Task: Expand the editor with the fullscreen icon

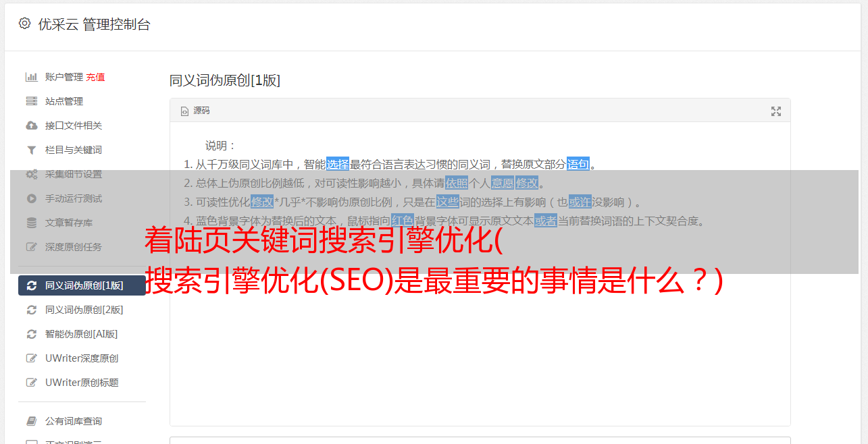Action: (x=776, y=111)
